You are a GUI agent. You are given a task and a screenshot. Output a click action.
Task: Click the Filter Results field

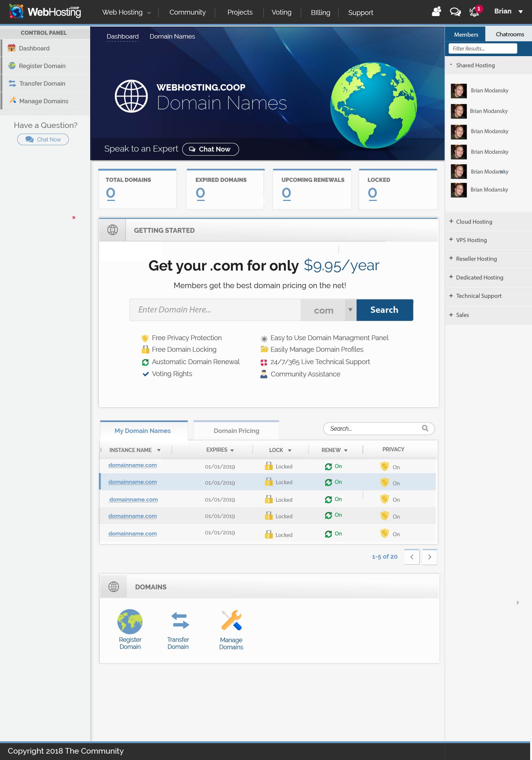(483, 48)
